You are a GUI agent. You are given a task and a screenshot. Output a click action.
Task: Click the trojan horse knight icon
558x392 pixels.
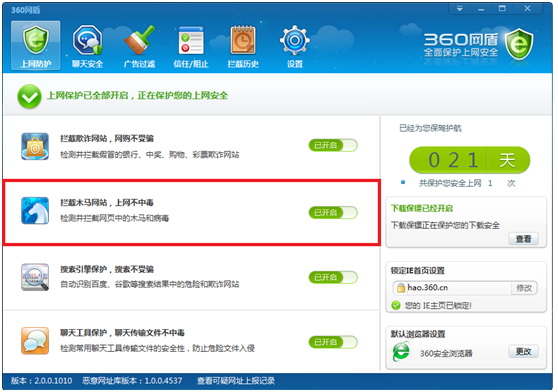35,211
